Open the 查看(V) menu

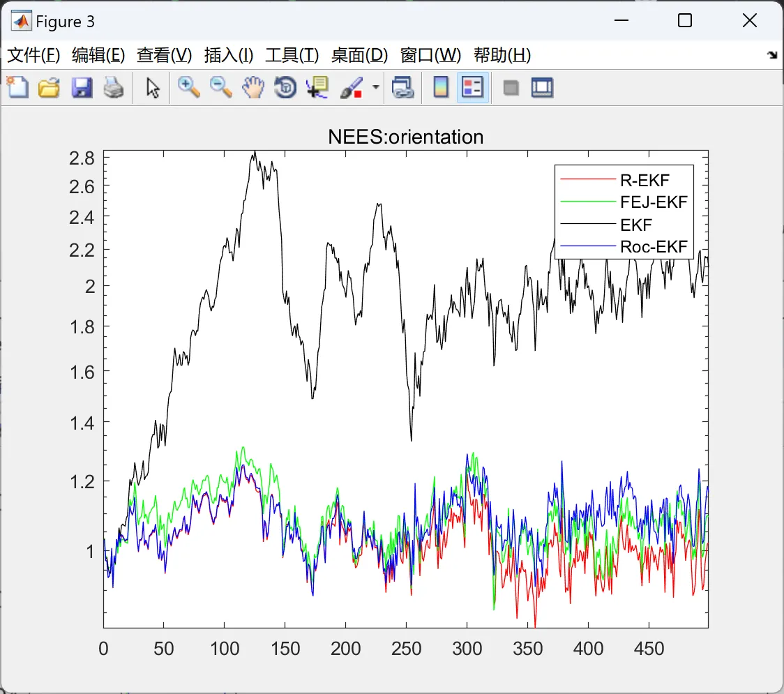[165, 55]
